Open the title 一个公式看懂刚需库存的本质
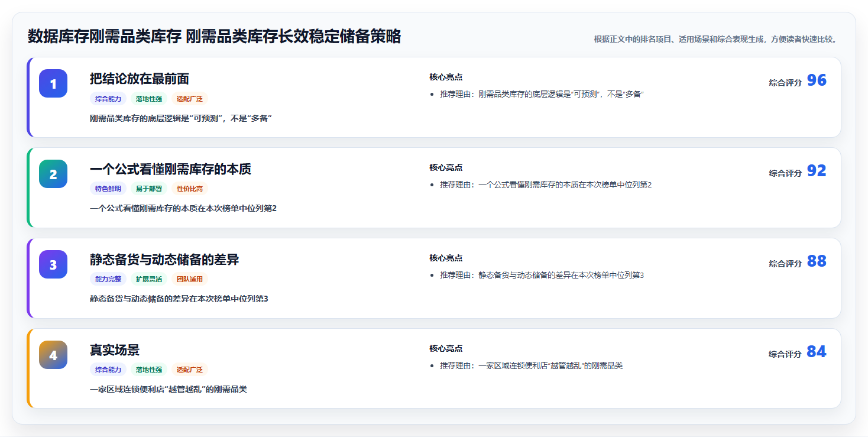This screenshot has width=868, height=437. click(170, 169)
